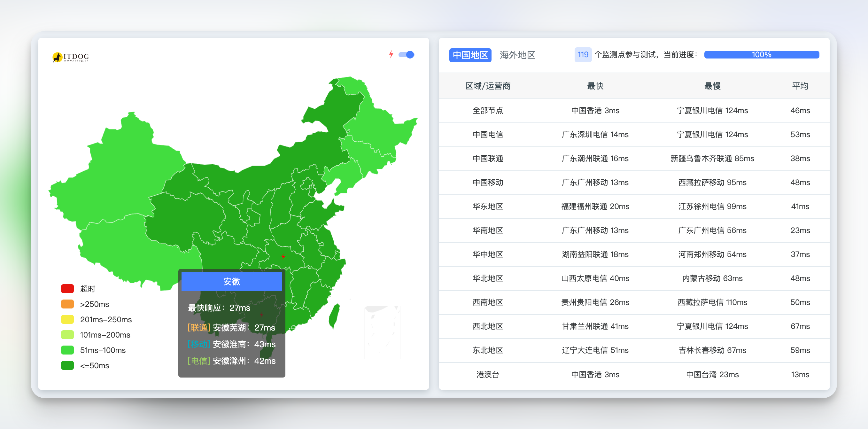Select the 中国联通 row label

click(x=488, y=158)
